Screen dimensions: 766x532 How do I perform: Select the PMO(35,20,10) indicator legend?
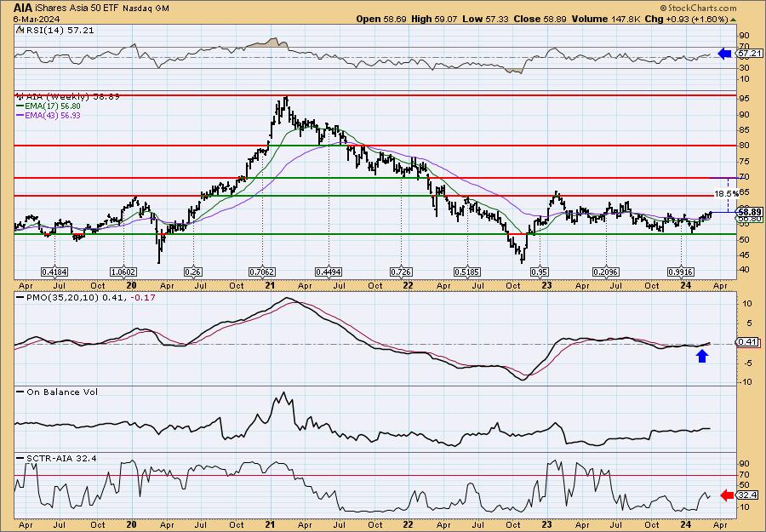[86, 297]
